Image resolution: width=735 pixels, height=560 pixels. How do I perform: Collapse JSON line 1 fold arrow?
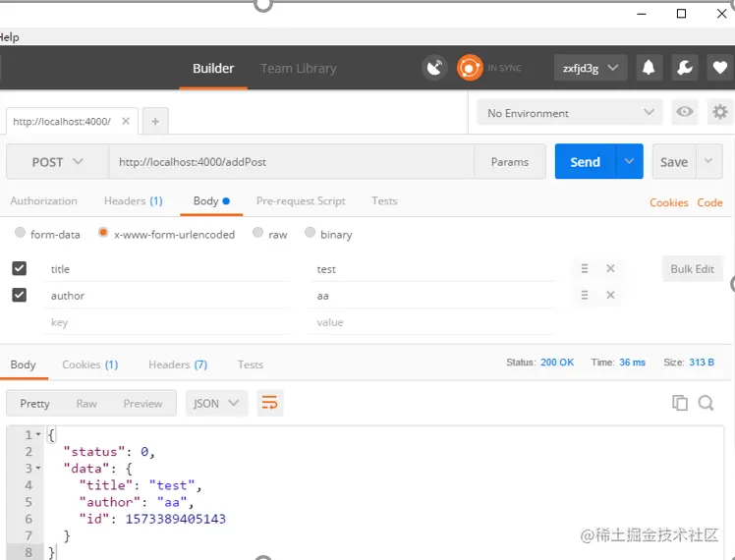(38, 434)
